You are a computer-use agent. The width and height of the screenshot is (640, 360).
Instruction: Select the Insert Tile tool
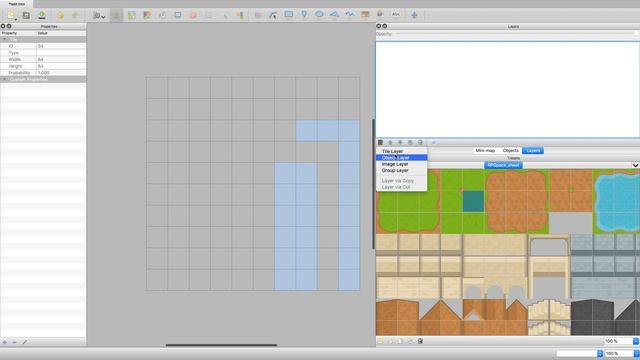[x=365, y=15]
